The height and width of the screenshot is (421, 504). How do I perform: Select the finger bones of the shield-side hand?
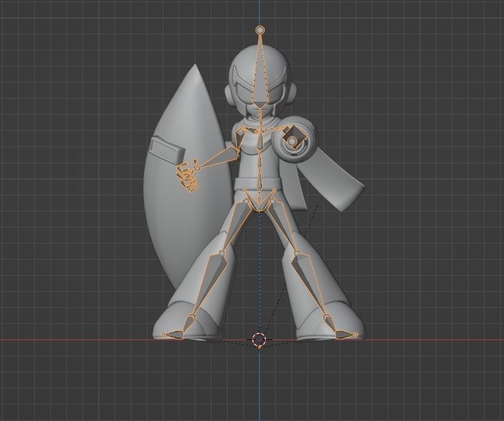coord(186,177)
